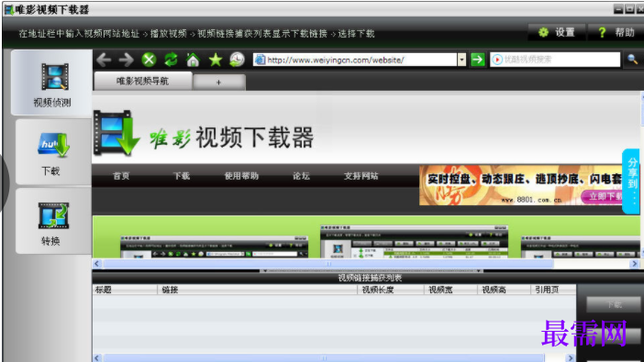
Task: Click the right software screenshot thumbnail
Action: click(x=580, y=247)
